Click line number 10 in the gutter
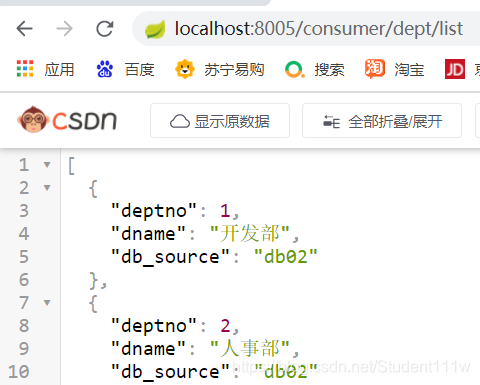The image size is (480, 385). click(x=19, y=372)
